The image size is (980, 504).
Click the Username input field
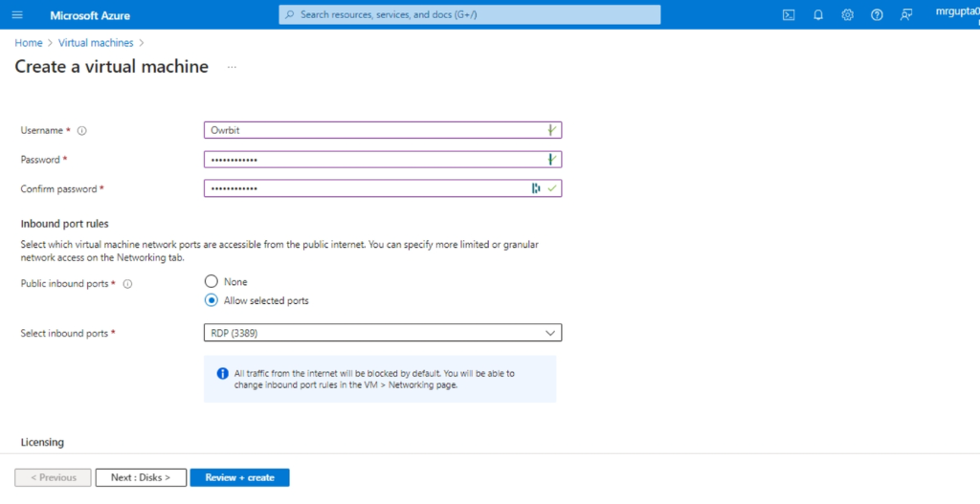click(373, 131)
